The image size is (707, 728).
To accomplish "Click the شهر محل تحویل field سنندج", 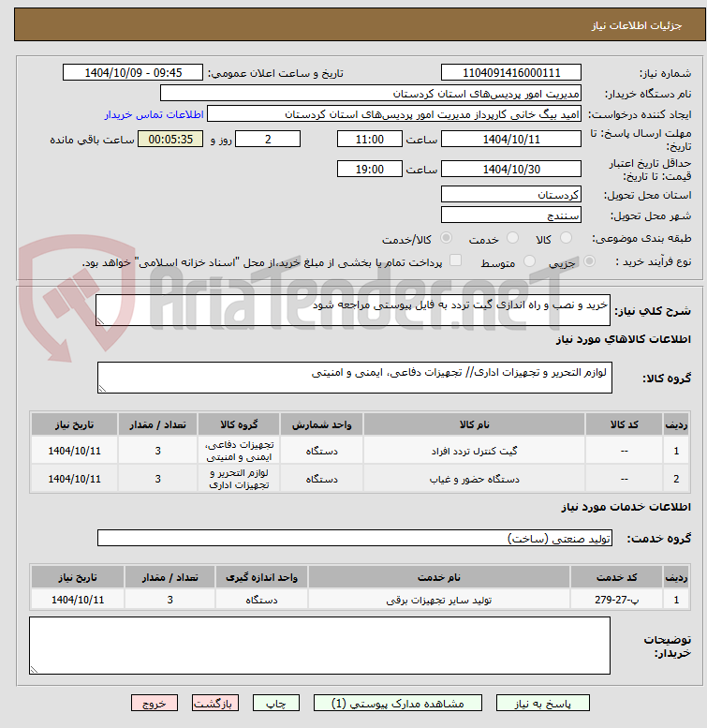I will point(510,215).
